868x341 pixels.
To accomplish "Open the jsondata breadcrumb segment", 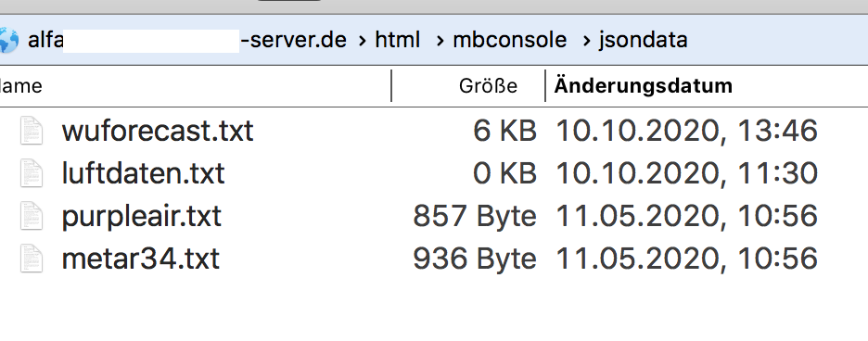I will click(644, 41).
